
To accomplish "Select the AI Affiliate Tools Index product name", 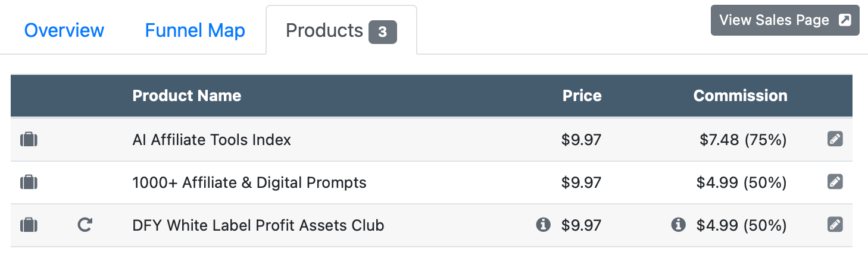I will 211,140.
